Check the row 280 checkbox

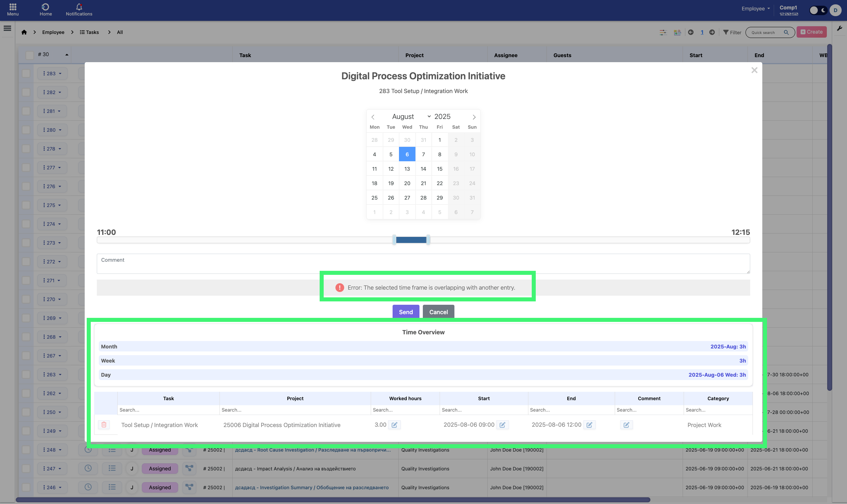coord(26,130)
